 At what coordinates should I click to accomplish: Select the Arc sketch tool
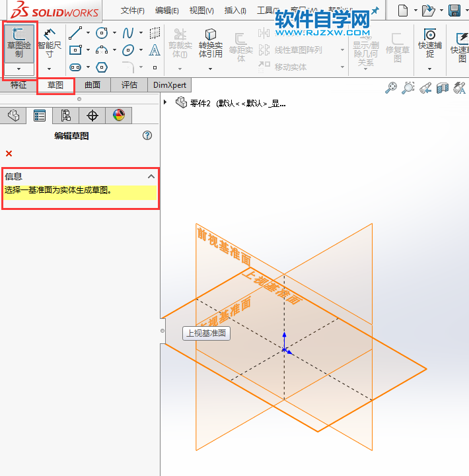102,50
